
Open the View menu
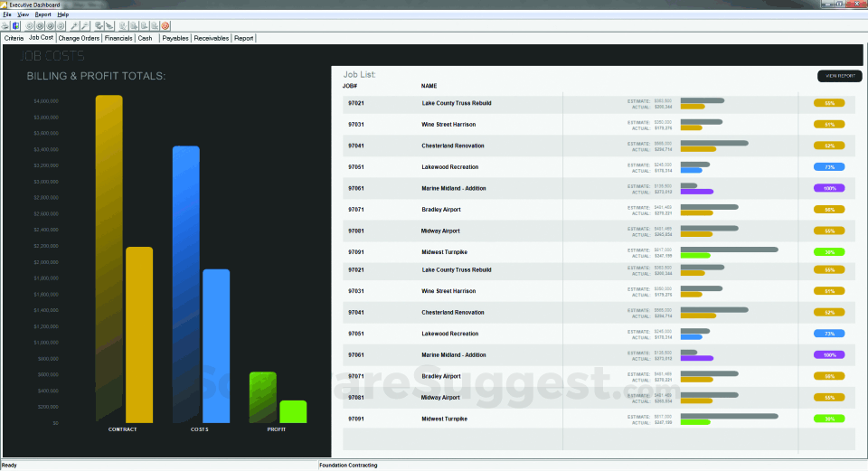(x=23, y=14)
